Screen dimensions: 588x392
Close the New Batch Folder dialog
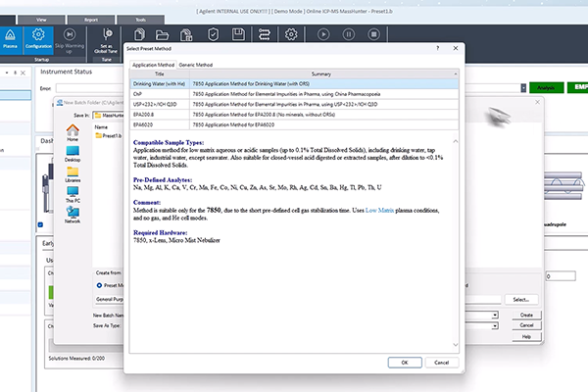[537, 102]
